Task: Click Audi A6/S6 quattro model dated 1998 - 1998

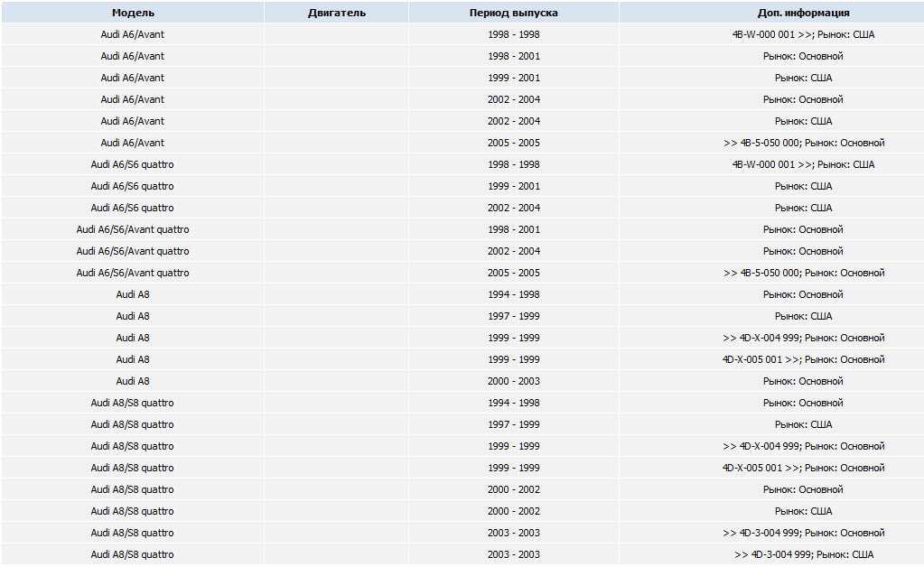Action: (x=133, y=164)
